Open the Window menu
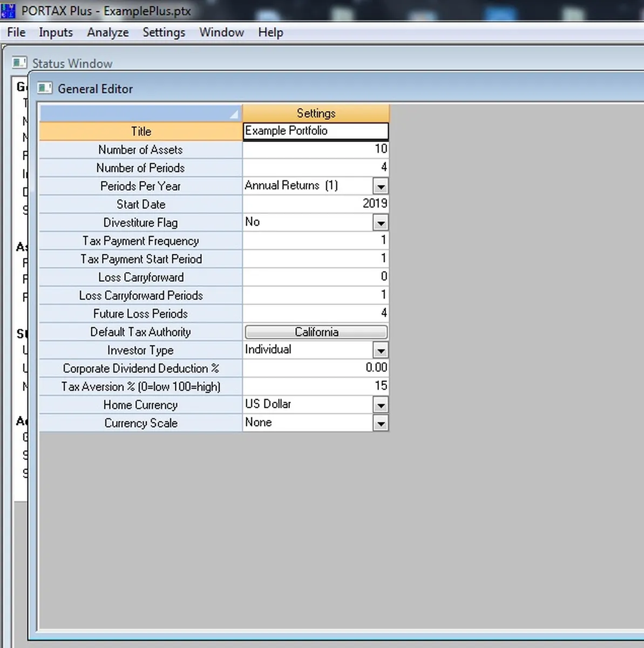Viewport: 644px width, 648px height. [221, 32]
